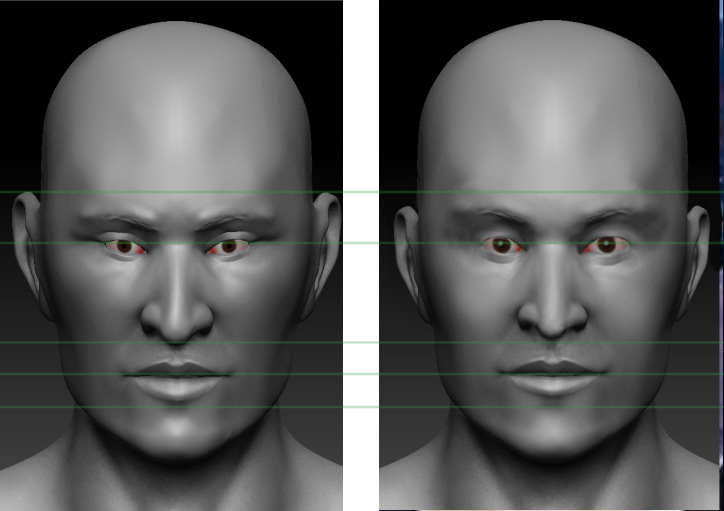The width and height of the screenshot is (724, 511).
Task: Click the right model's left-side eye iris
Action: click(x=500, y=245)
